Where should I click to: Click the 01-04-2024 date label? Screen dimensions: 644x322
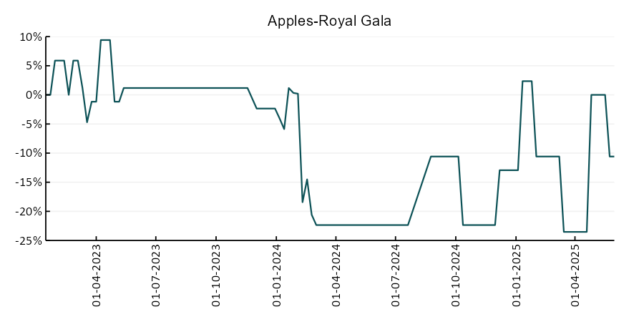tap(336, 275)
